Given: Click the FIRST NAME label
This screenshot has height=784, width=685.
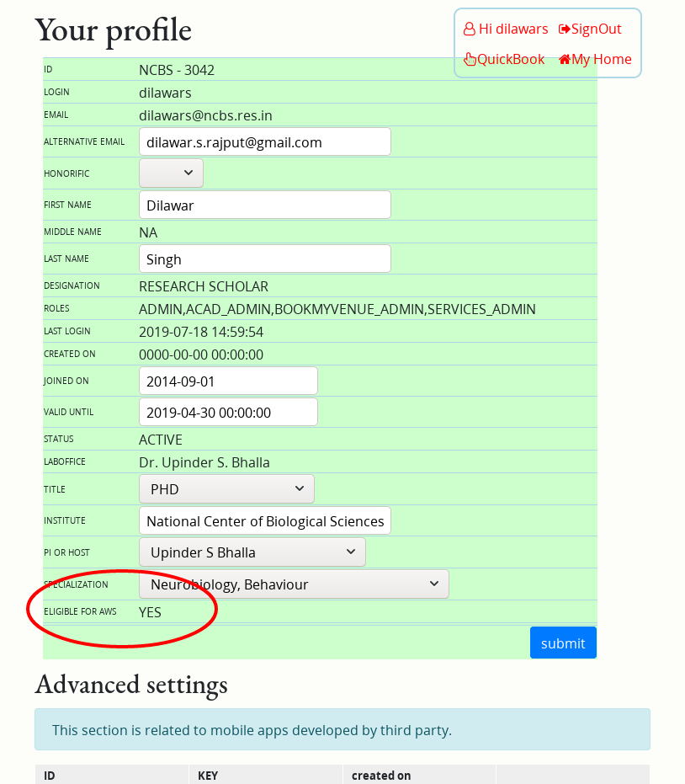Looking at the screenshot, I should click(67, 205).
